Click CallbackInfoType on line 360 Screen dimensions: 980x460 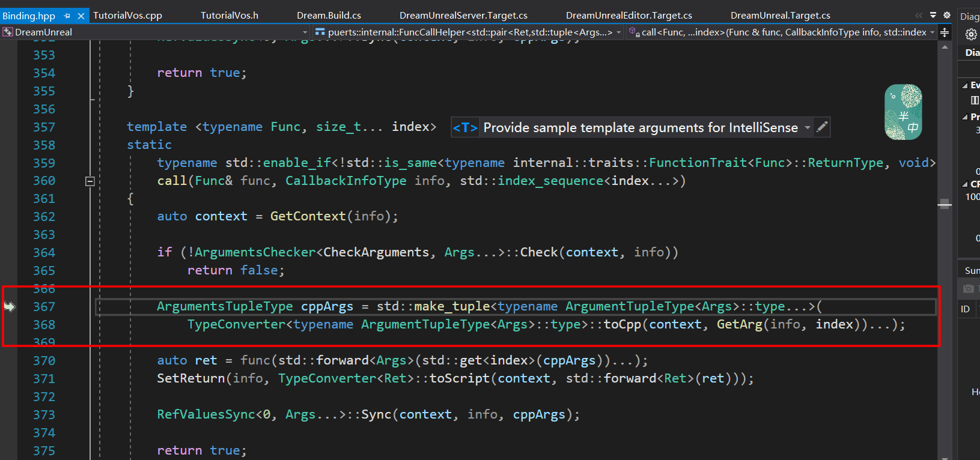(x=345, y=181)
